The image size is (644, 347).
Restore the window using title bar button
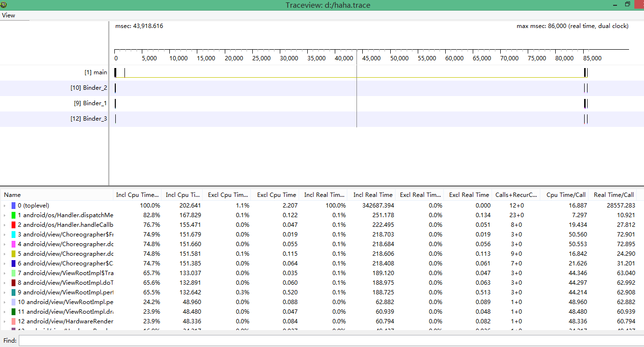[x=628, y=4]
